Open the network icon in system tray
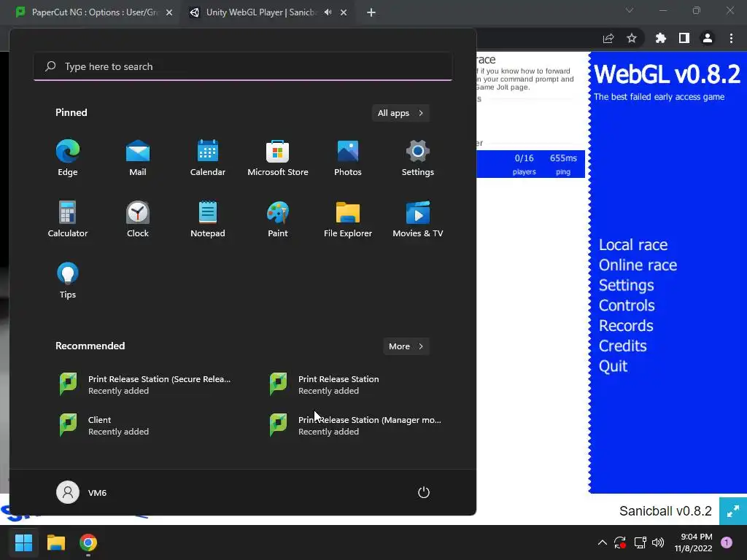Screen dimensions: 747x560 tap(640, 542)
